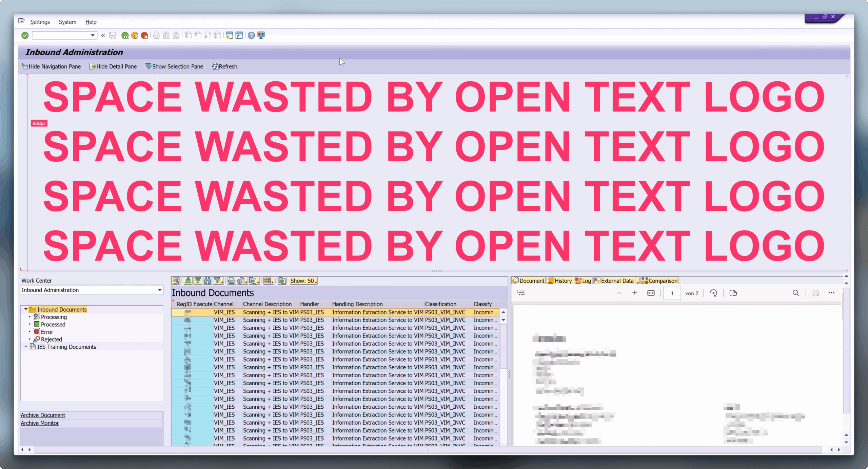Open the Export dropdown in the grid toolbar
This screenshot has height=469, width=868.
254,281
